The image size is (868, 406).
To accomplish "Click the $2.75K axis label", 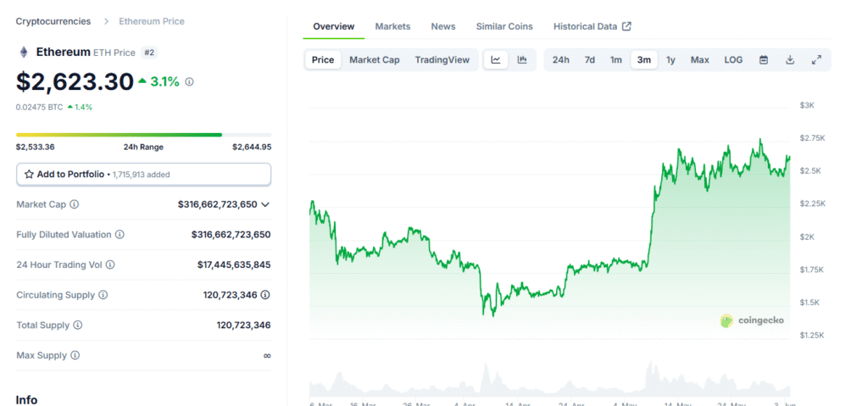I will point(812,138).
